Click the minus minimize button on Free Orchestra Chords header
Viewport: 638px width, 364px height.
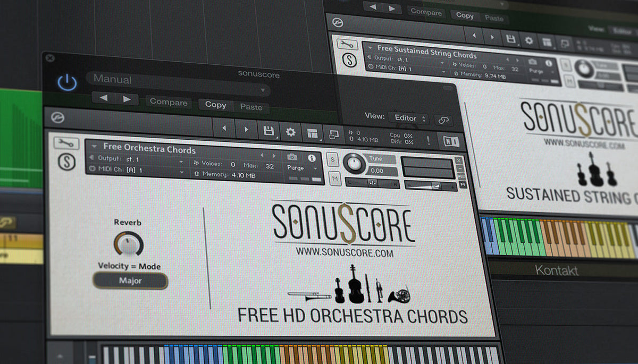(461, 169)
